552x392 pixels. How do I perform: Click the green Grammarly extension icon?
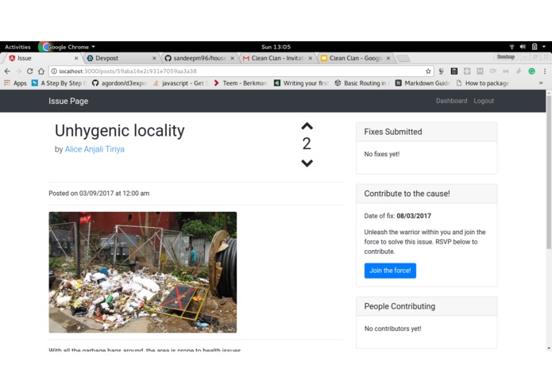click(531, 71)
